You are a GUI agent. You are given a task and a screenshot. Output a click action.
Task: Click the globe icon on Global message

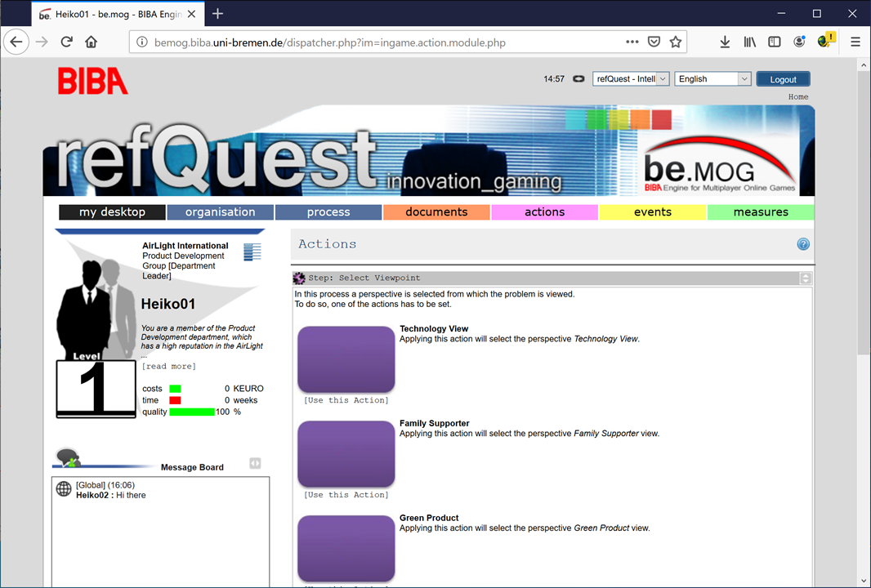(x=64, y=488)
